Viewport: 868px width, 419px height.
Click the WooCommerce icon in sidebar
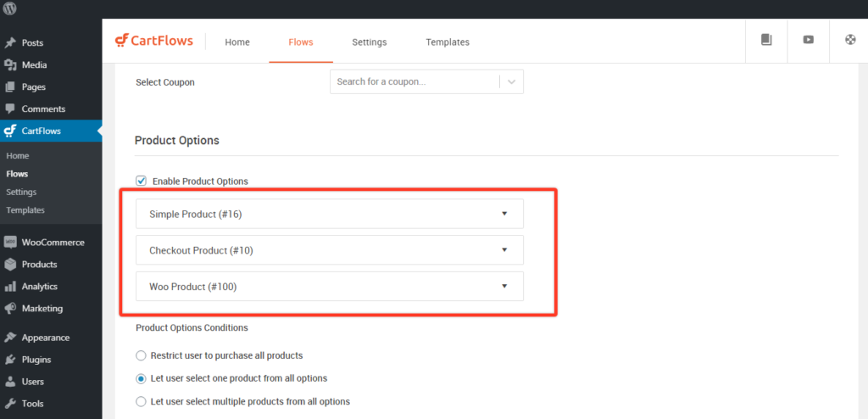click(10, 243)
